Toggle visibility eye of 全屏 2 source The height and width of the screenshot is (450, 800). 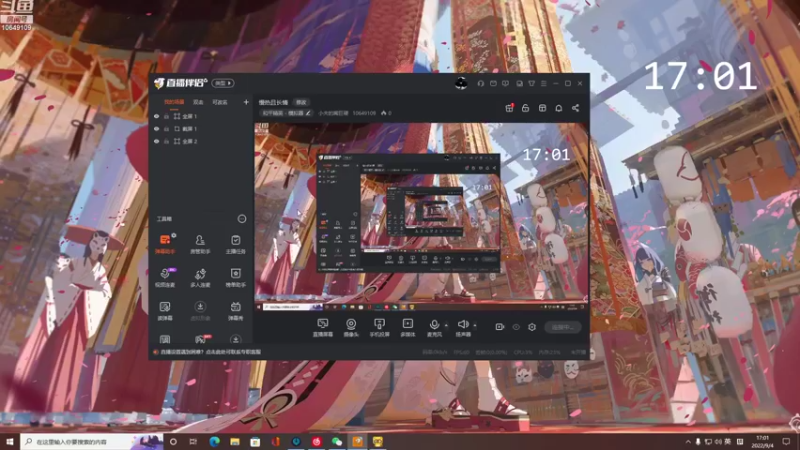[x=157, y=141]
